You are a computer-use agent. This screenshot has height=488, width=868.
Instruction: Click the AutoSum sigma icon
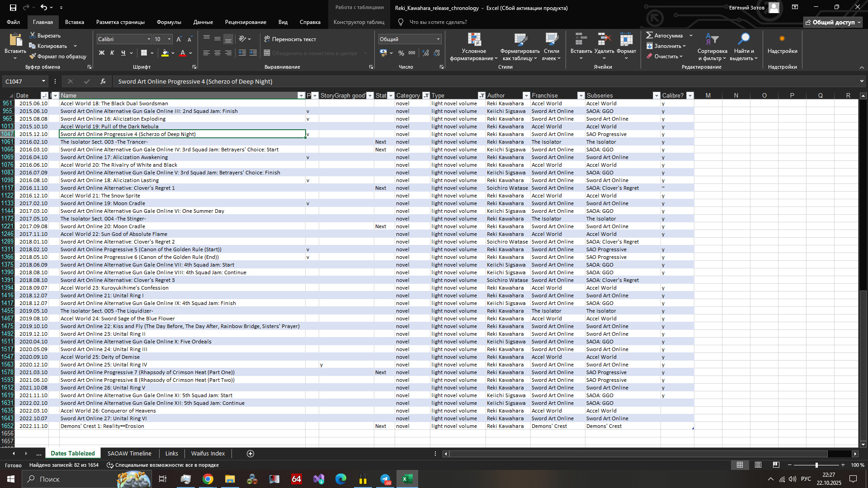[x=649, y=35]
